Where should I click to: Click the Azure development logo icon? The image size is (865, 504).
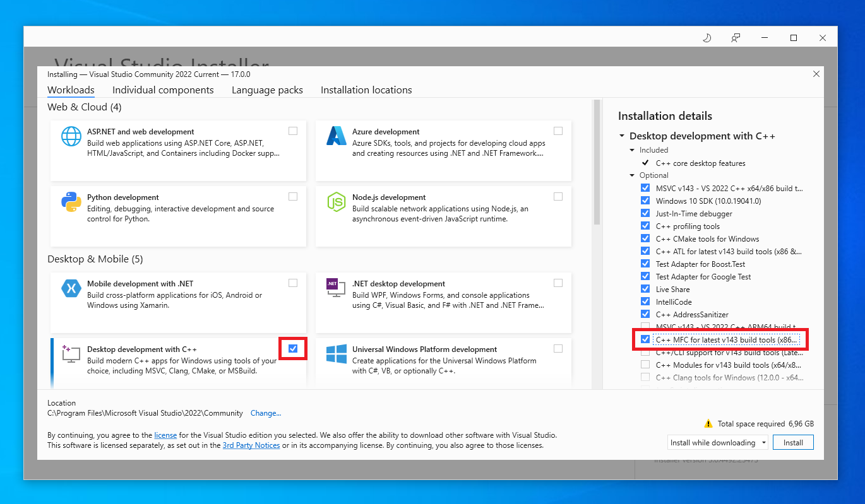[337, 136]
